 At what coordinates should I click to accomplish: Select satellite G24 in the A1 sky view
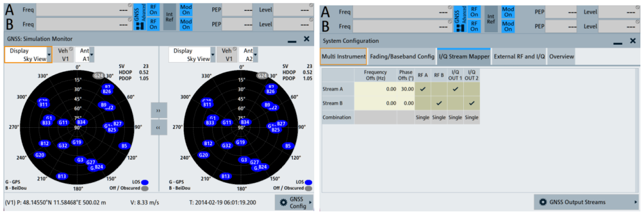tap(98, 76)
